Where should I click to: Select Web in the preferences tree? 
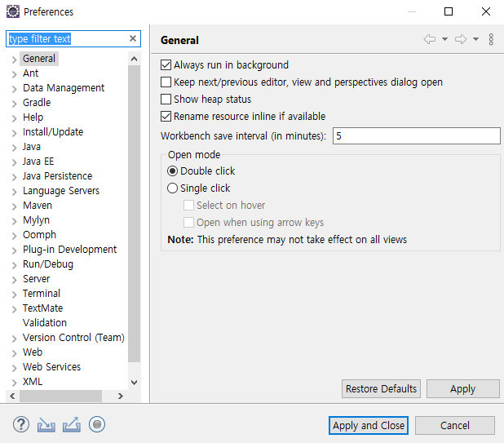click(33, 352)
